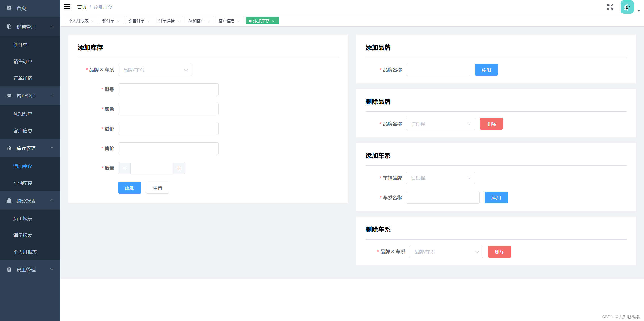The width and height of the screenshot is (644, 321).
Task: Open 品牌名称 dropdown under 删除品牌
Action: pos(440,124)
